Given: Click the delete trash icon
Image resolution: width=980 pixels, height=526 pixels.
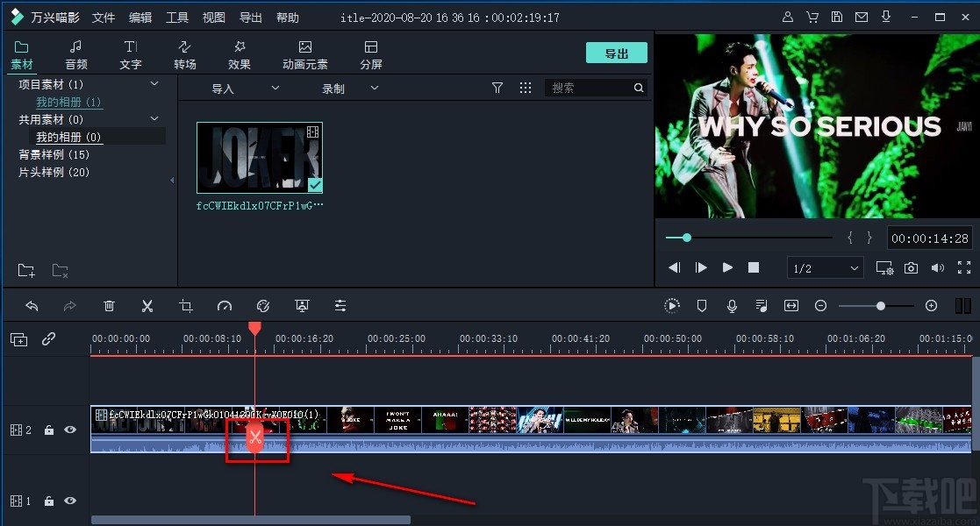Looking at the screenshot, I should pyautogui.click(x=109, y=305).
